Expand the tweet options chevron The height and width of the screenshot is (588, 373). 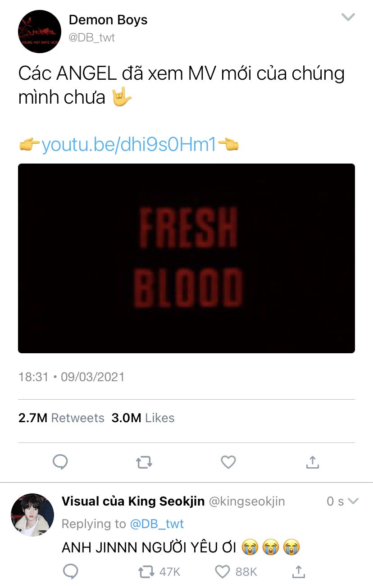[x=348, y=18]
